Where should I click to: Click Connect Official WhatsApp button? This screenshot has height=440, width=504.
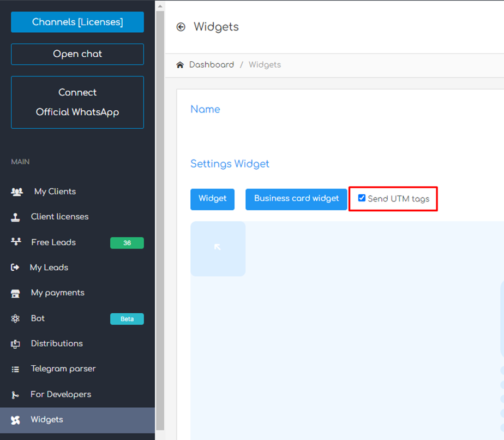(77, 102)
